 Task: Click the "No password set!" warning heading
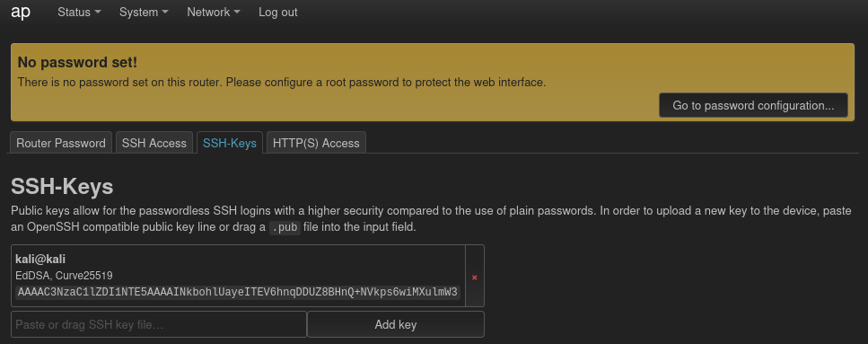77,62
